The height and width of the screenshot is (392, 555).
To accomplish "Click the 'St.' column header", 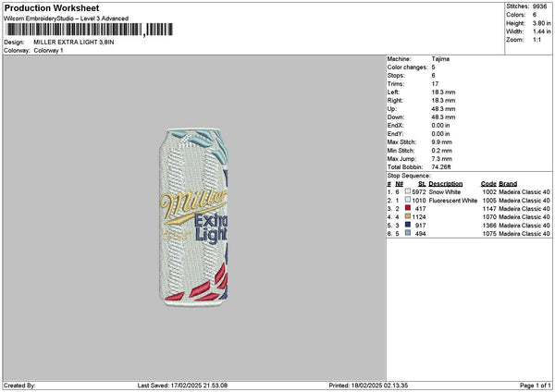I will click(x=422, y=184).
